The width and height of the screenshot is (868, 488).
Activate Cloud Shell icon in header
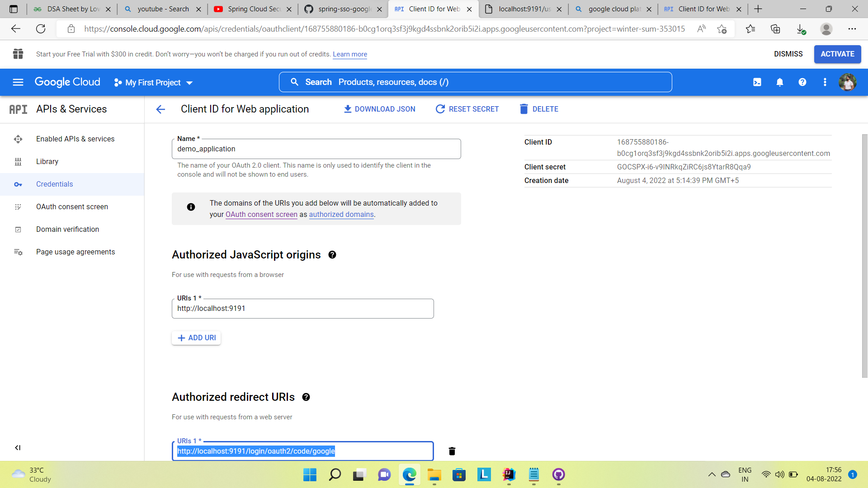[757, 82]
